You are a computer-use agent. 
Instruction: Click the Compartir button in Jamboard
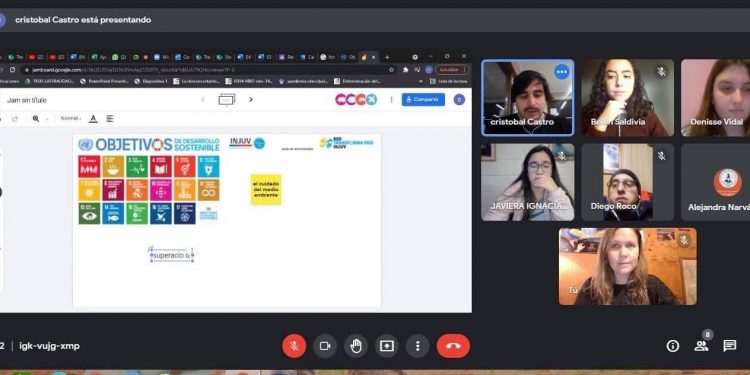click(x=423, y=99)
